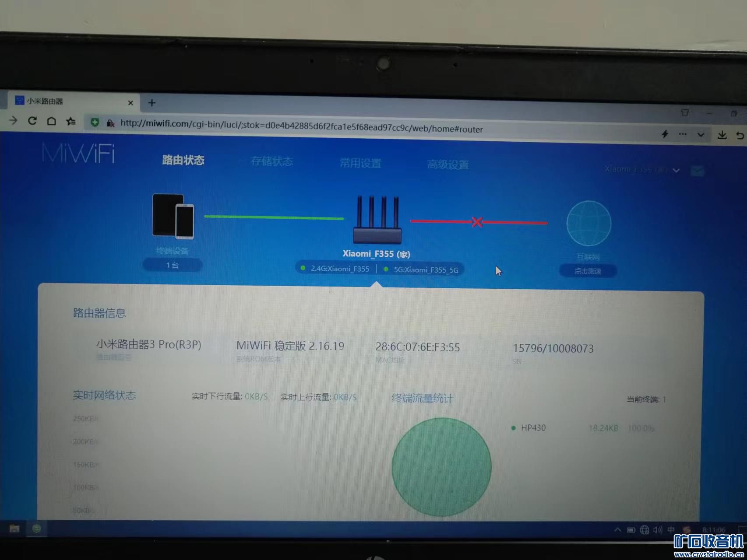This screenshot has width=747, height=560.
Task: Click the network globe tray icon
Action: click(x=645, y=530)
